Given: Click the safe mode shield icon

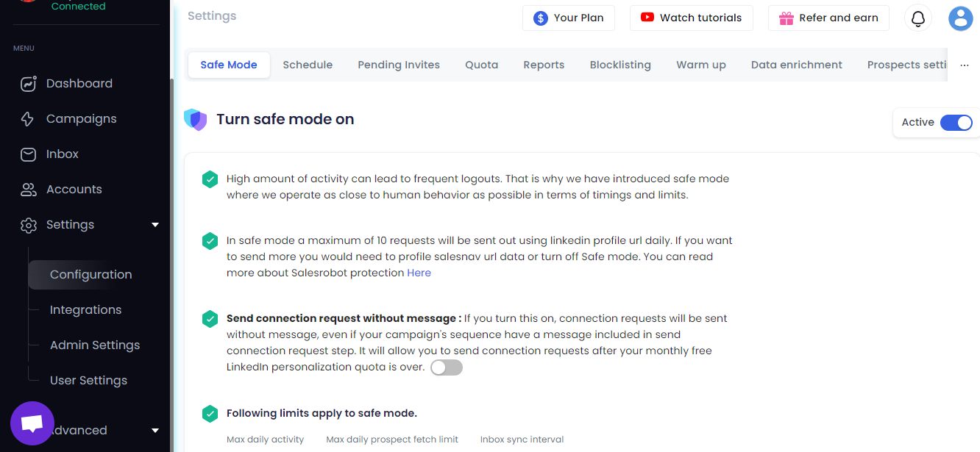Looking at the screenshot, I should [196, 118].
